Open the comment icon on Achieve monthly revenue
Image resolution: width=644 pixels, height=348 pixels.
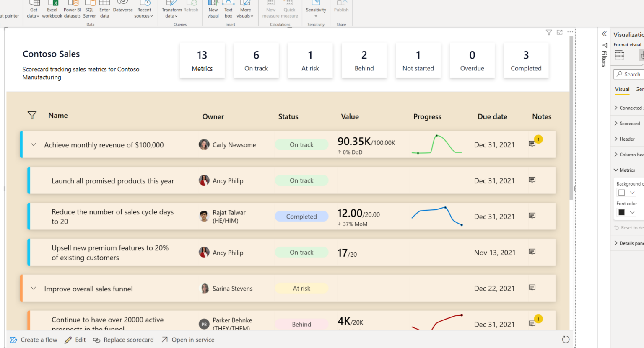[x=532, y=143]
